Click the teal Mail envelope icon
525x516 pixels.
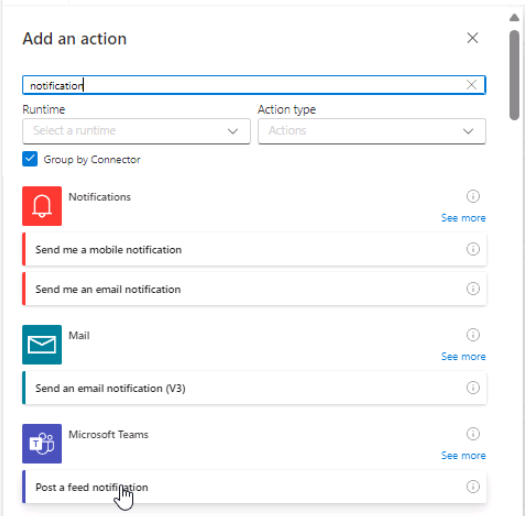coord(42,345)
